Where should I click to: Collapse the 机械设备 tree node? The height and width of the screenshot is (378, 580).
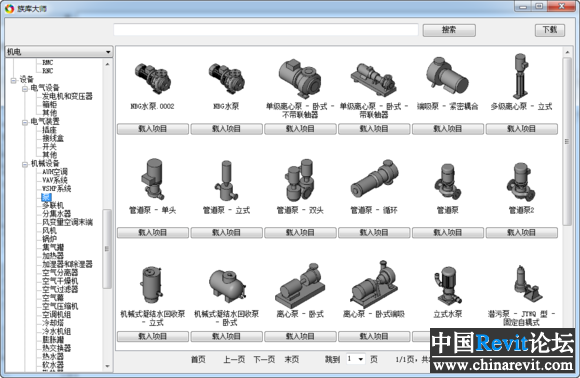[25, 164]
